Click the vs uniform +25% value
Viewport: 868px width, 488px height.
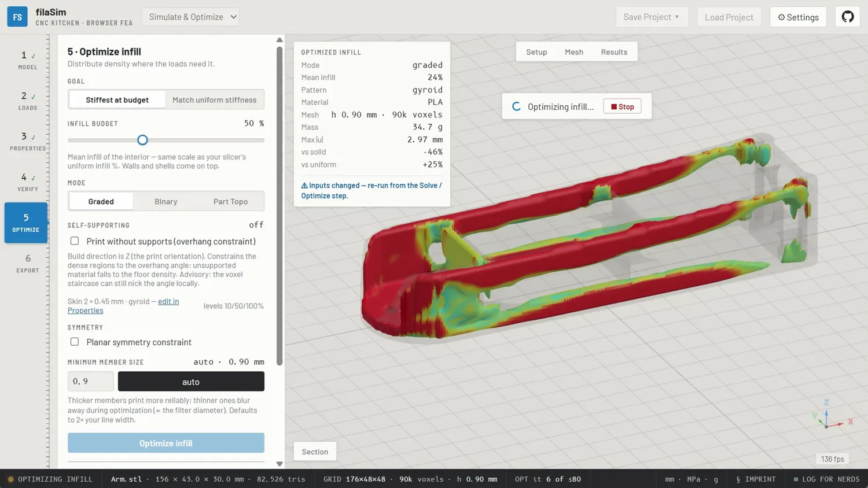(432, 165)
